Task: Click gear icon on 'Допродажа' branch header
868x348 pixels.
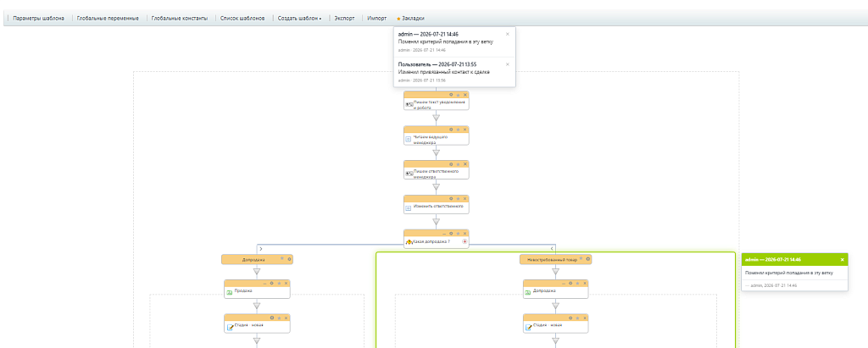Action: [x=289, y=258]
